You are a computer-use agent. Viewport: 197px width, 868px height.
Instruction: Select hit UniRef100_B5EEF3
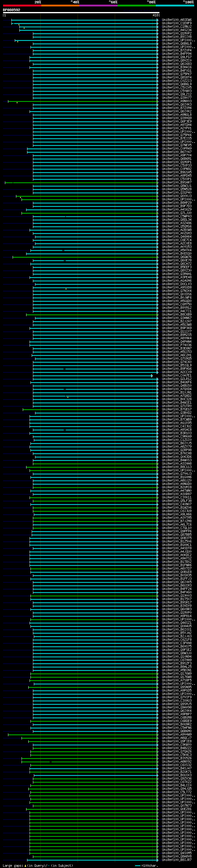pyautogui.click(x=177, y=267)
